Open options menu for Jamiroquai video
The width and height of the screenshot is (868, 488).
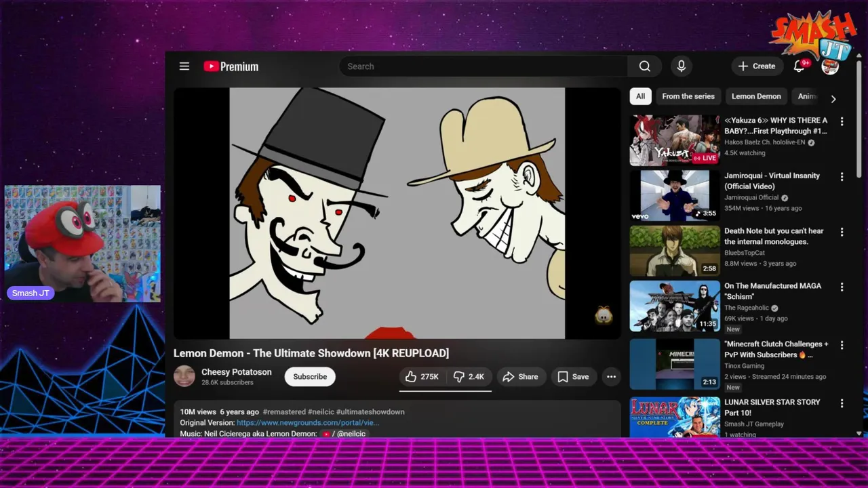pos(842,177)
